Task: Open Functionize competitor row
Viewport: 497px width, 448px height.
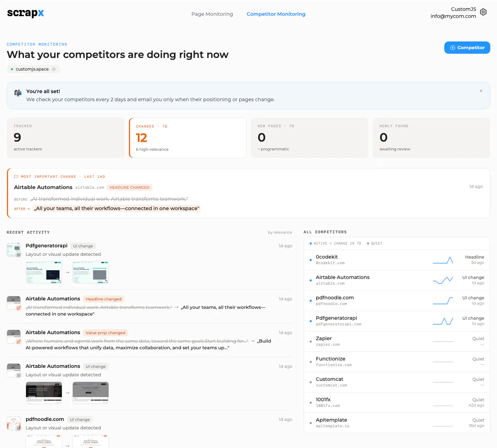Action: pyautogui.click(x=397, y=362)
